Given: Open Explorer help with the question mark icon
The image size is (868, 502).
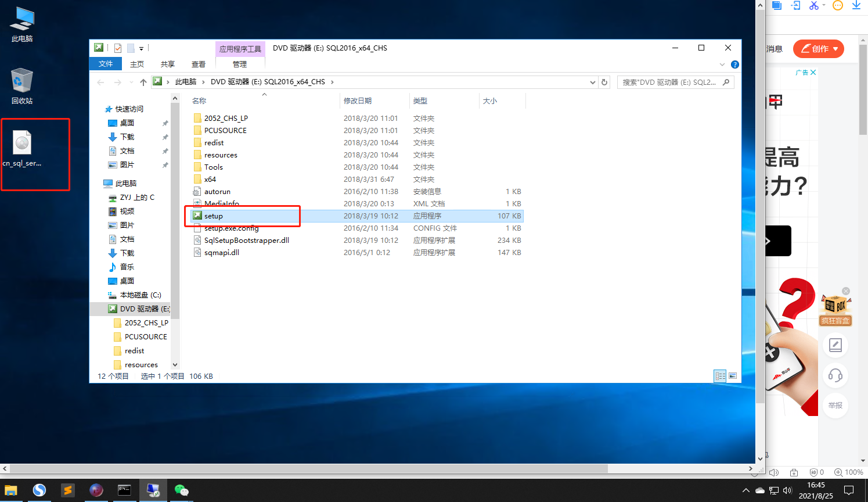Looking at the screenshot, I should [x=735, y=64].
